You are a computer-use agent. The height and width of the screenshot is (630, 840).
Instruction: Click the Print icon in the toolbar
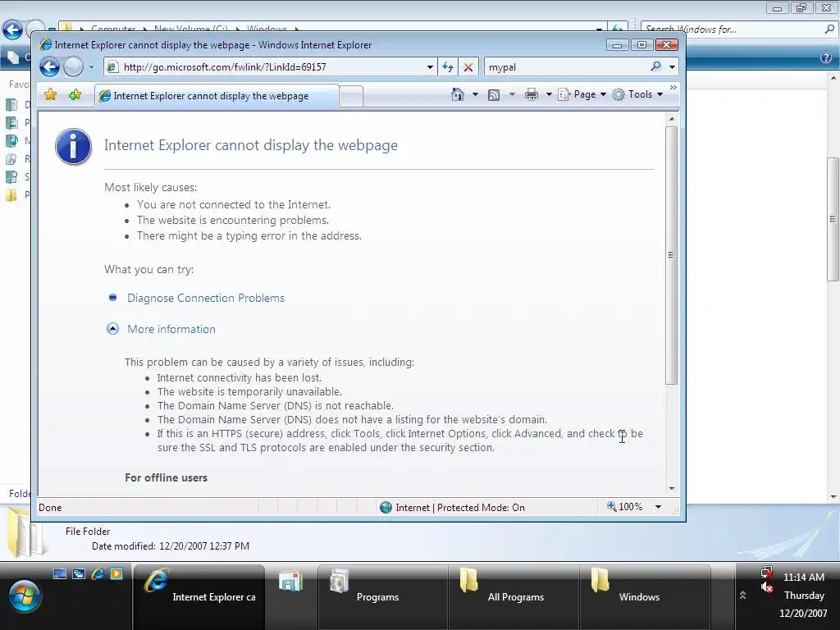click(x=532, y=95)
